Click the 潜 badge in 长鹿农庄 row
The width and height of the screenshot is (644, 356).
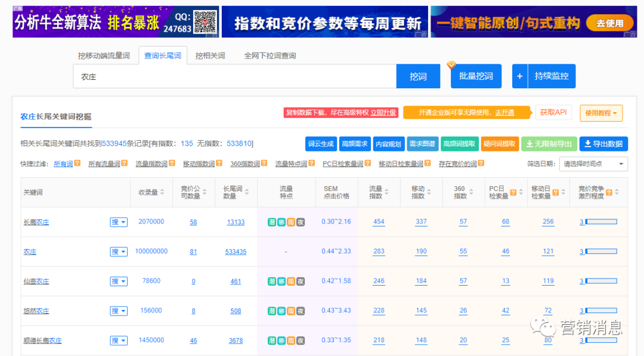[272, 222]
